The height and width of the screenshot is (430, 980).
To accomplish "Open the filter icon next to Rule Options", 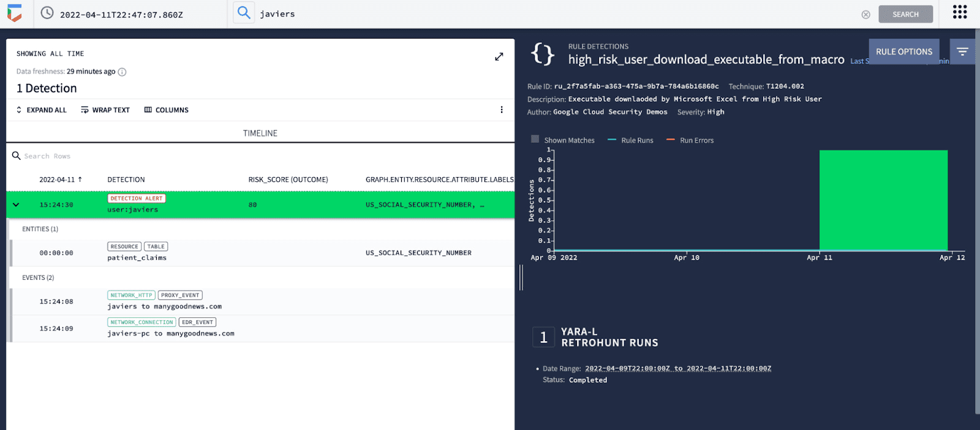I will click(962, 51).
